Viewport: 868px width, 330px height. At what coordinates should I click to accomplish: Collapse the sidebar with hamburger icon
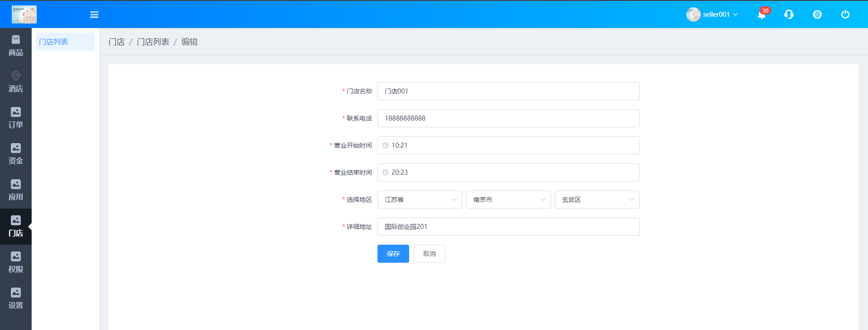(94, 15)
